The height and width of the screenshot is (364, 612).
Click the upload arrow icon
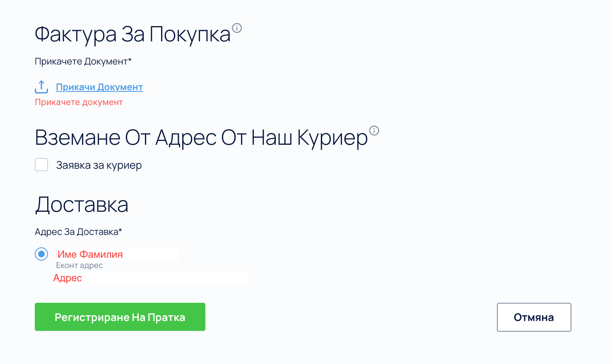tap(41, 87)
